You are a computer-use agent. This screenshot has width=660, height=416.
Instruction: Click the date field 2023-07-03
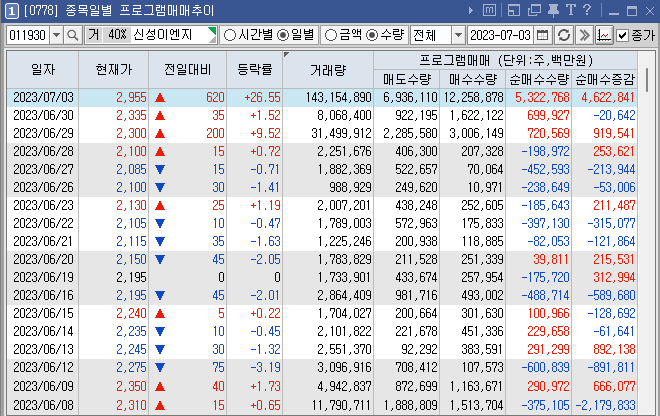click(x=500, y=35)
